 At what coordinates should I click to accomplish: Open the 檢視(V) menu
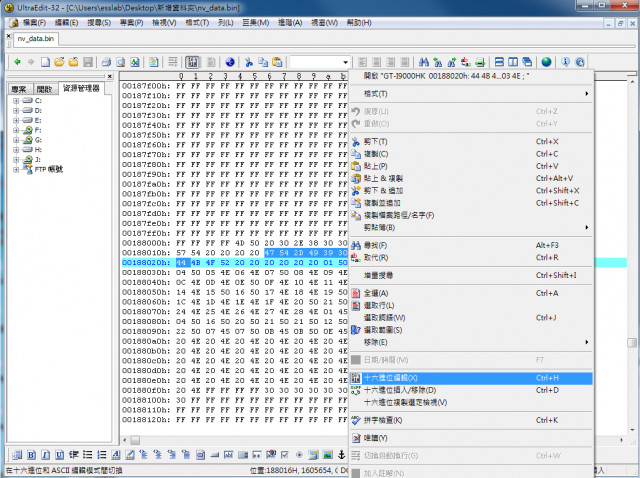click(x=164, y=22)
